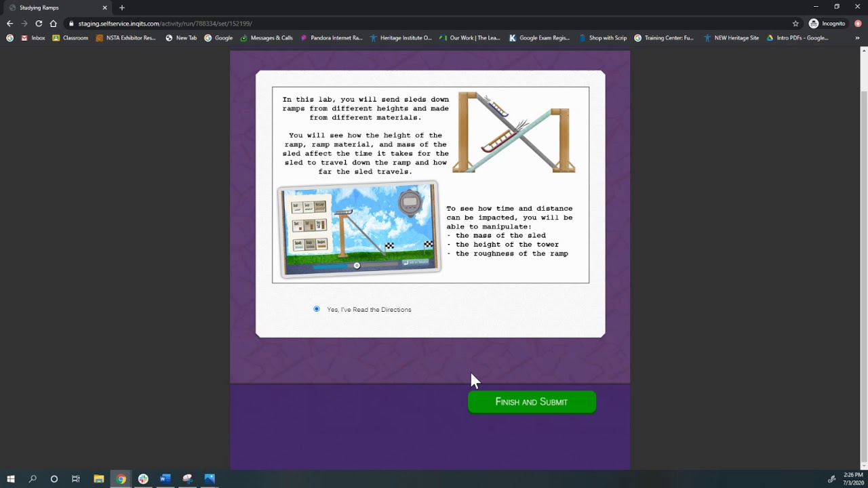The image size is (868, 488).
Task: Reload the page with refresh icon
Action: (39, 23)
